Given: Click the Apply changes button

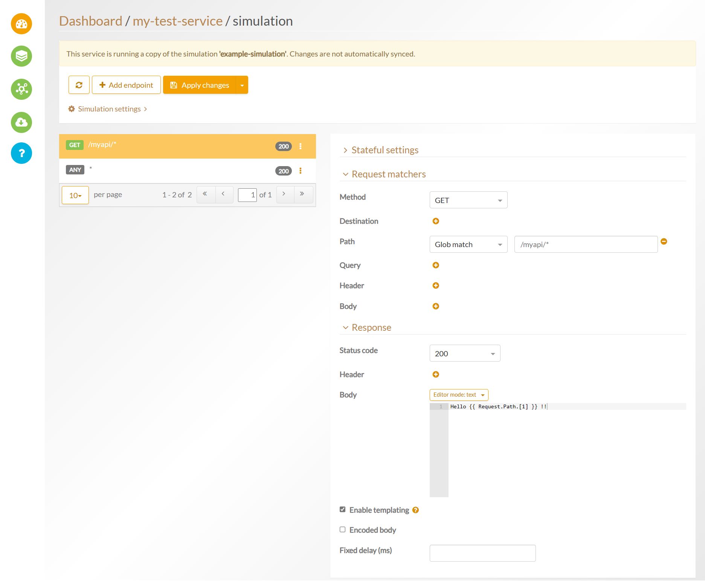Looking at the screenshot, I should [200, 85].
